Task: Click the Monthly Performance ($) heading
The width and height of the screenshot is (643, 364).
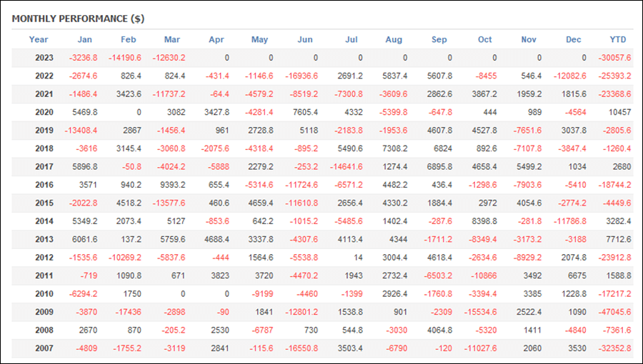Action: pyautogui.click(x=79, y=19)
